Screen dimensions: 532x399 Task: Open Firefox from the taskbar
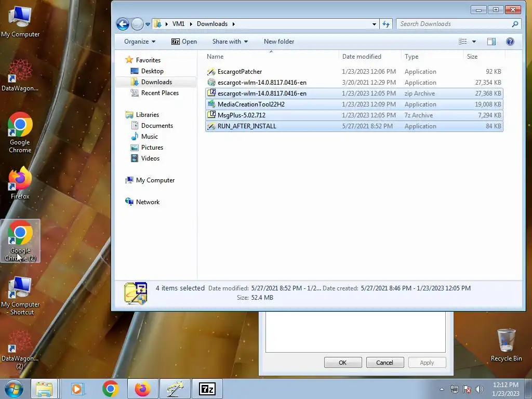click(142, 389)
